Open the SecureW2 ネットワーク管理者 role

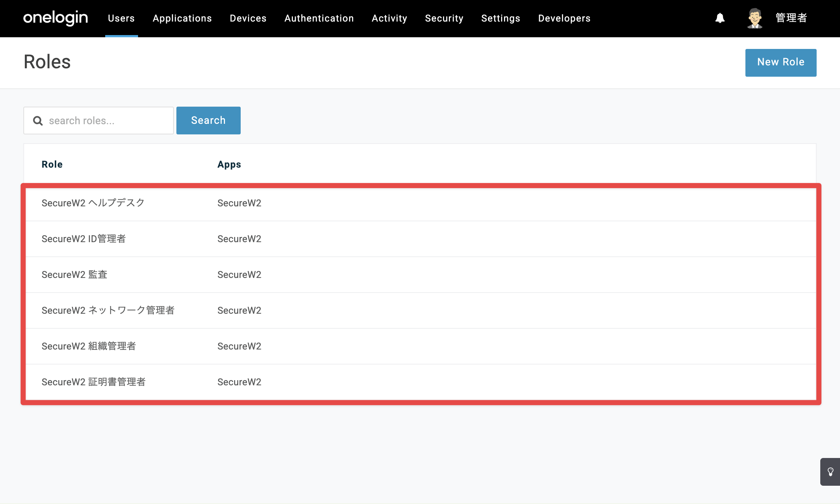[108, 310]
